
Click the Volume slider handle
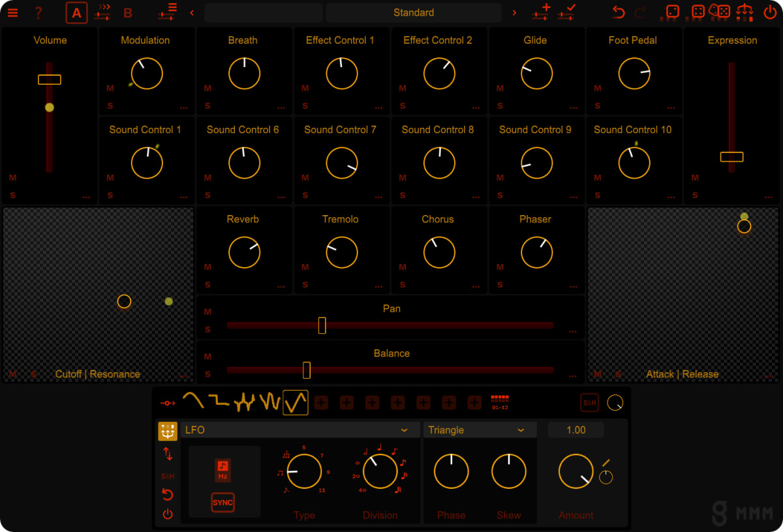[x=50, y=80]
